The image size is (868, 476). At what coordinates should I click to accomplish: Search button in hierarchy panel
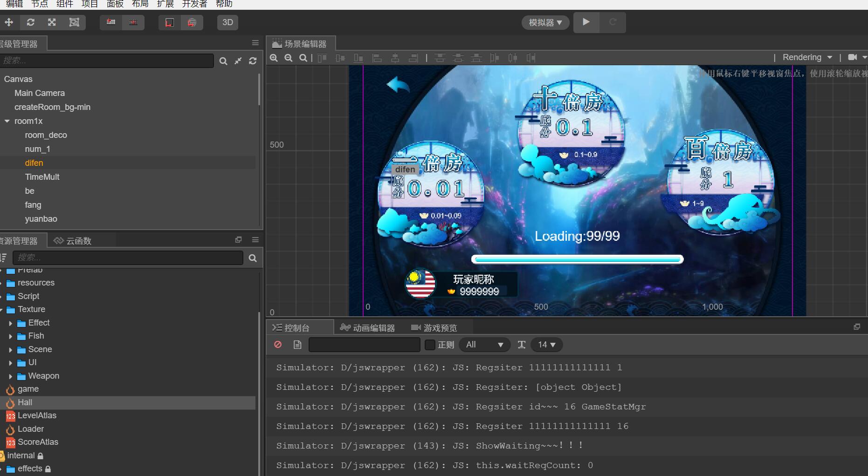coord(223,61)
